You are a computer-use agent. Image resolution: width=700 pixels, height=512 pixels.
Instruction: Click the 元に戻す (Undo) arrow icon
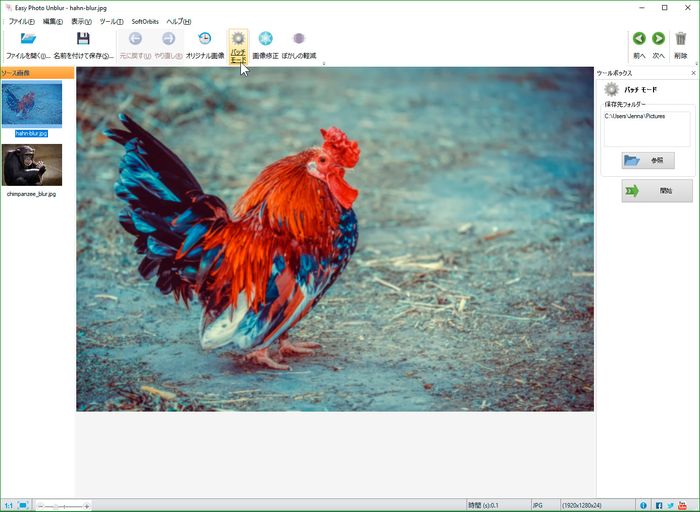[135, 40]
